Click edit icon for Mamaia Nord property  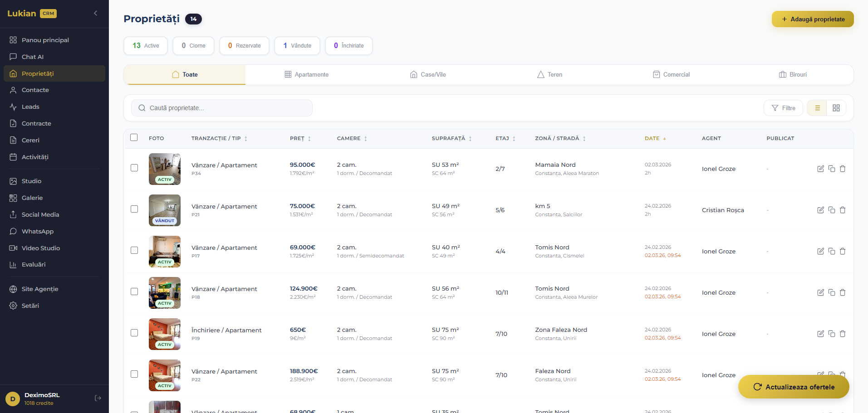pyautogui.click(x=820, y=169)
